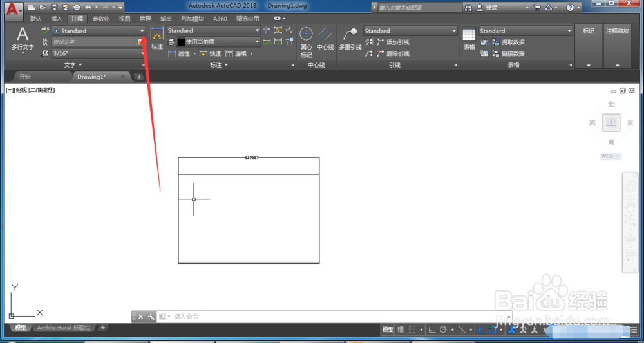Expand the Annotation Scaling (注释缩放) panel
The width and height of the screenshot is (644, 343).
pos(618,46)
